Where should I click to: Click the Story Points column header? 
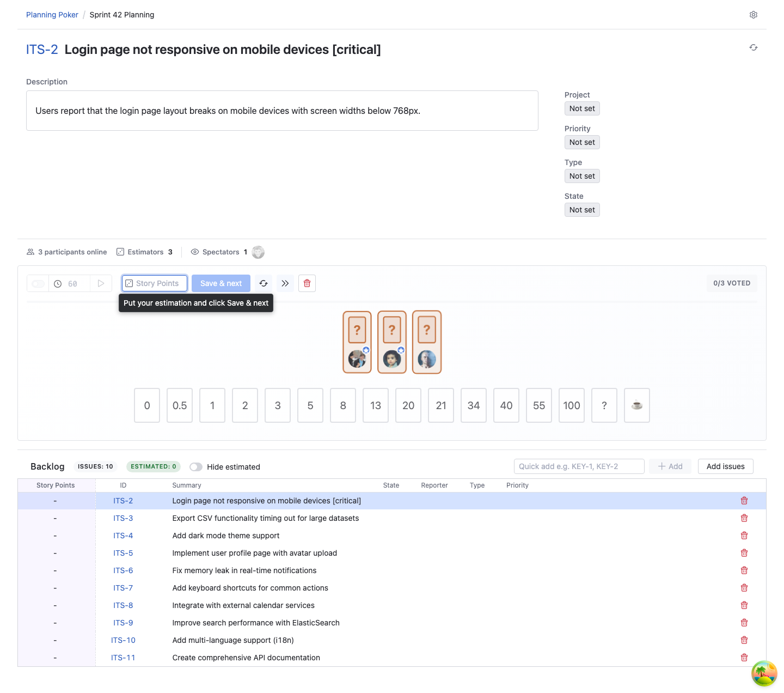[56, 485]
